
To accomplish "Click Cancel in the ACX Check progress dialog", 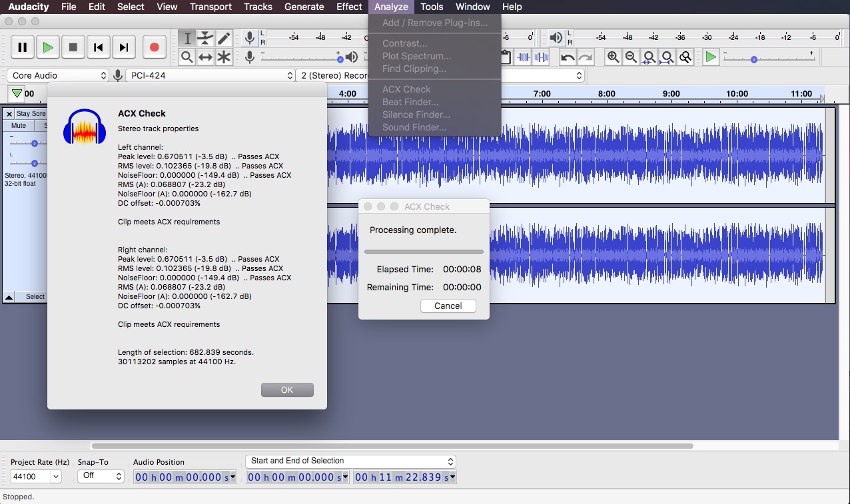I will coord(448,306).
